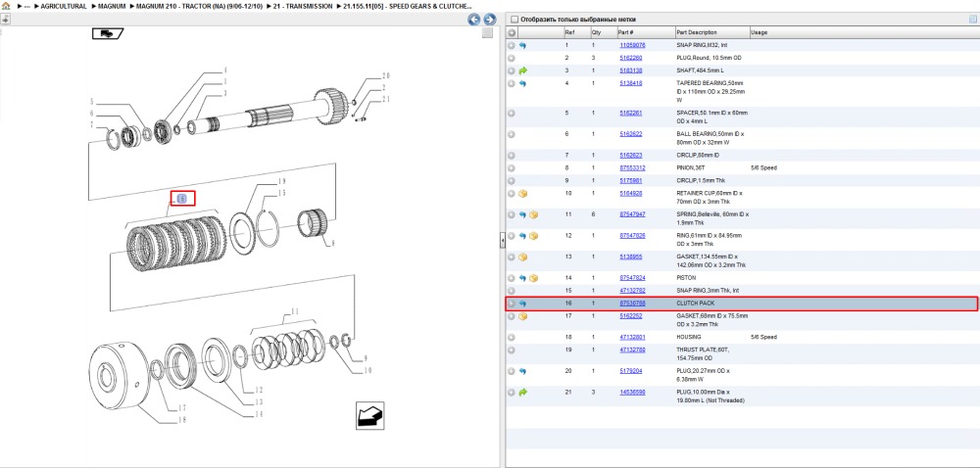Open part number 5162260 link
980x468 pixels.
click(630, 58)
